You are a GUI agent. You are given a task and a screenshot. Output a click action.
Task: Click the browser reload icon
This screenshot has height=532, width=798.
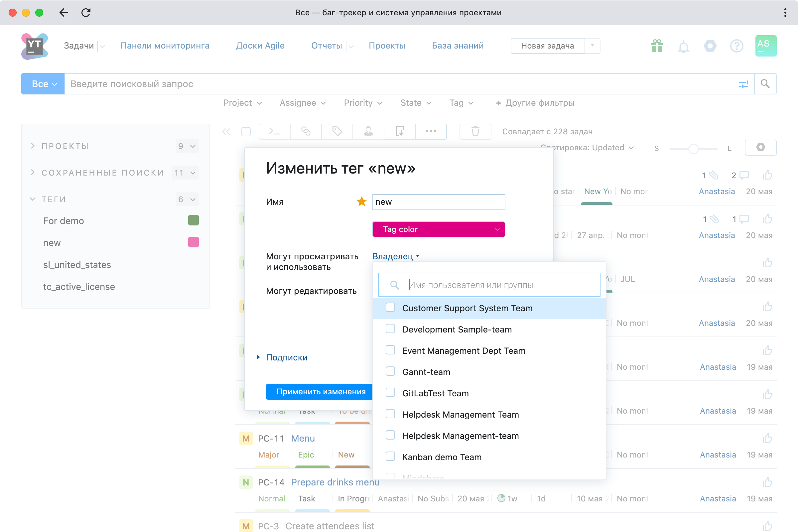coord(86,13)
